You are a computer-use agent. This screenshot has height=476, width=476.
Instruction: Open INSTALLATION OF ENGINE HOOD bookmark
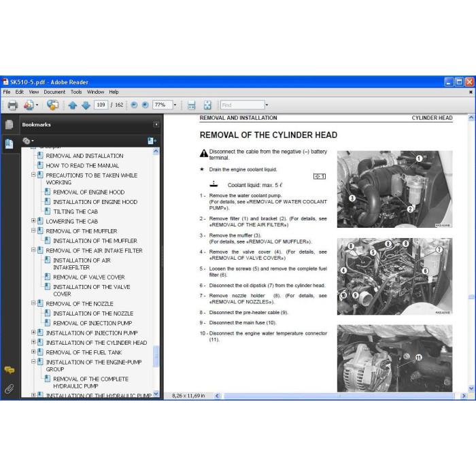click(x=95, y=202)
